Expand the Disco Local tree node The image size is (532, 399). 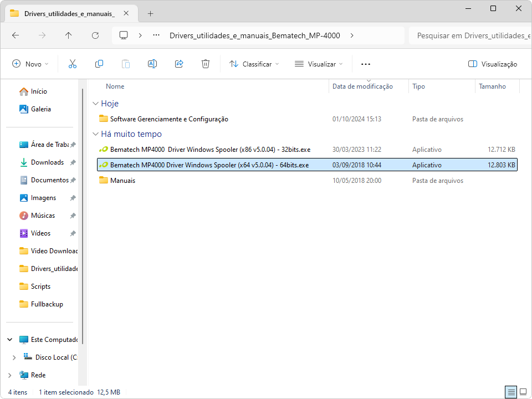click(14, 357)
